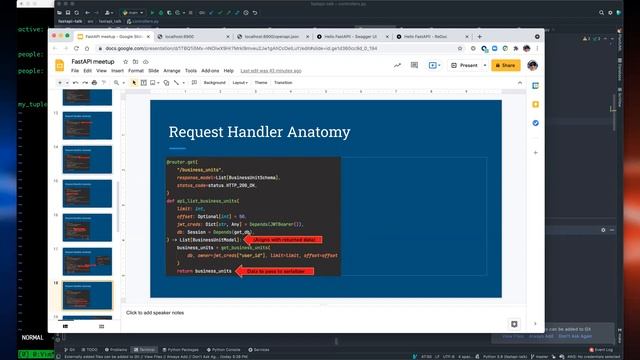This screenshot has width=640, height=360.
Task: Open the PyCharm run configuration dropdown
Action: 133,13
